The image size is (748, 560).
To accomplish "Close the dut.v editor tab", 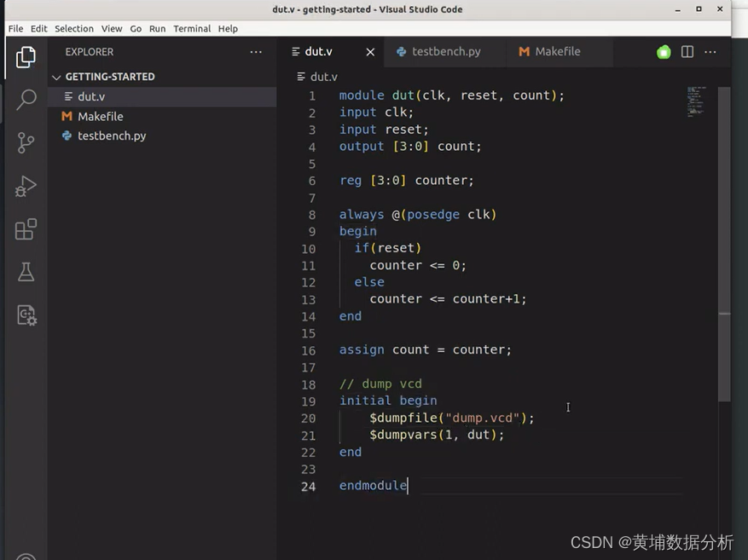I will point(370,51).
